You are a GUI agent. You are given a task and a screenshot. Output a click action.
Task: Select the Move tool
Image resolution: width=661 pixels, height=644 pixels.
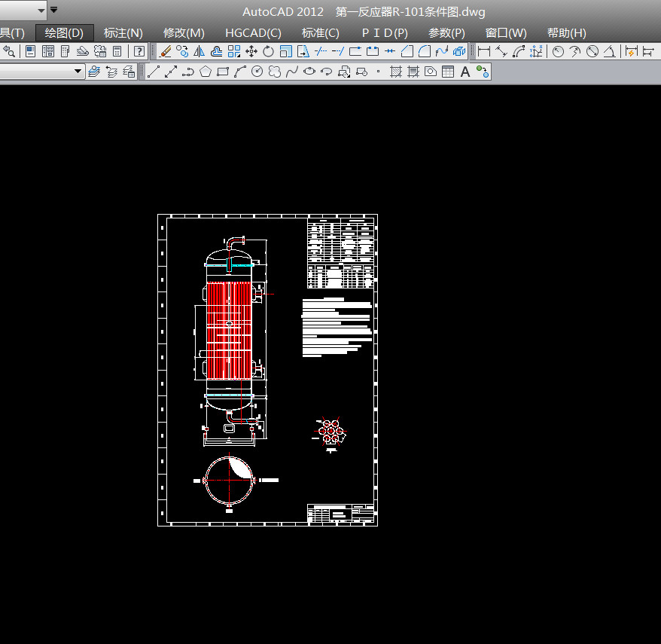[251, 51]
